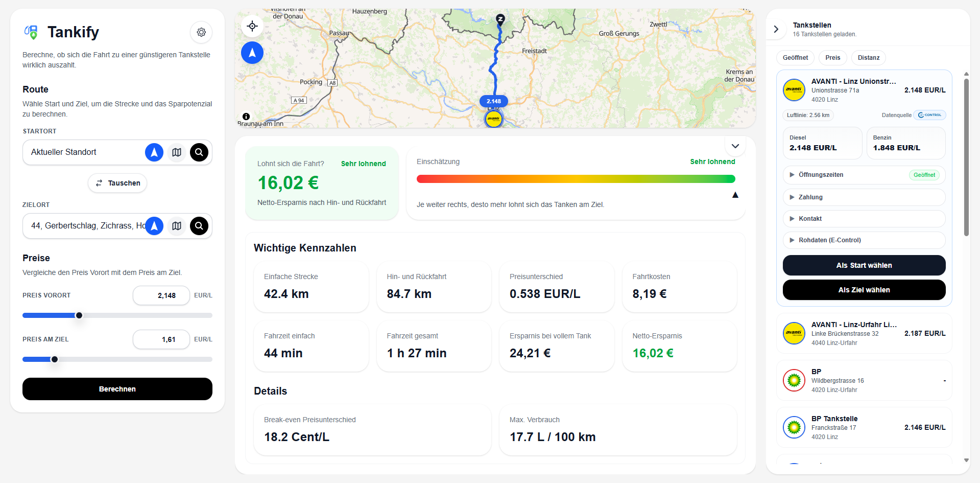Expand Rohdaten (E-Control) section
This screenshot has height=483, width=980.
(864, 240)
